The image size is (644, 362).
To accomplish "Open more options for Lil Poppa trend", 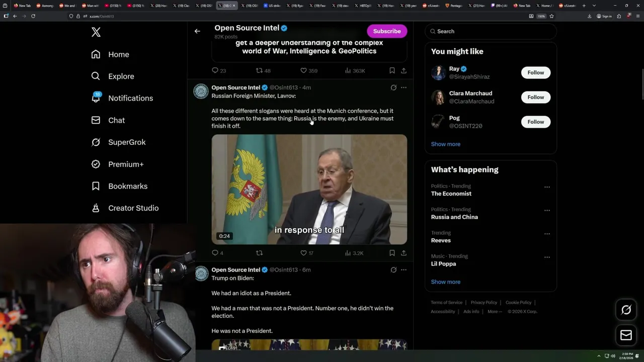I will pos(547,257).
